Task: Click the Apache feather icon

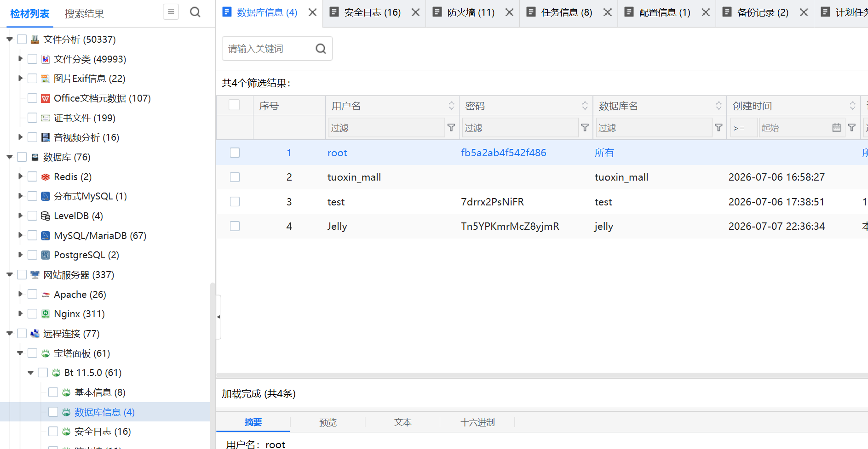Action: pos(46,295)
